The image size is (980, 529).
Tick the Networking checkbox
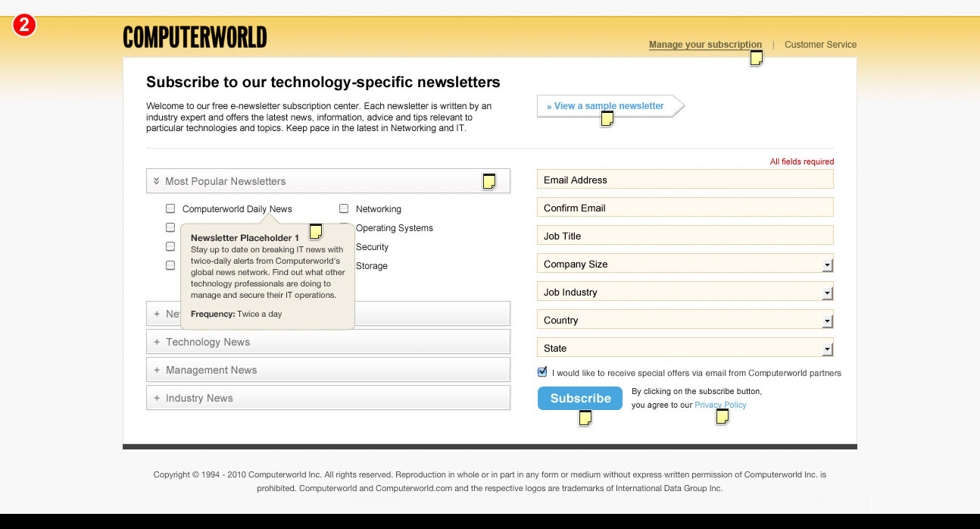344,208
